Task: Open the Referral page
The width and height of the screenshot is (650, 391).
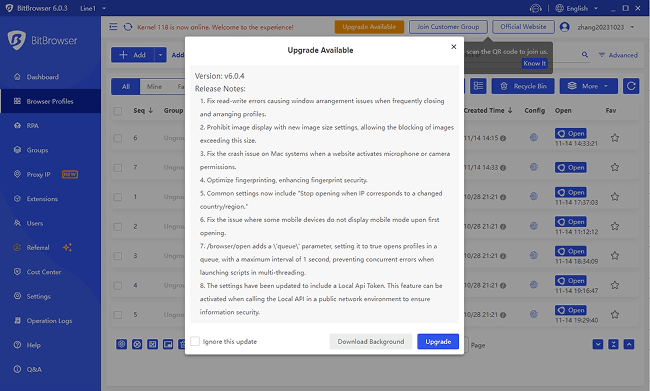Action: click(x=38, y=248)
